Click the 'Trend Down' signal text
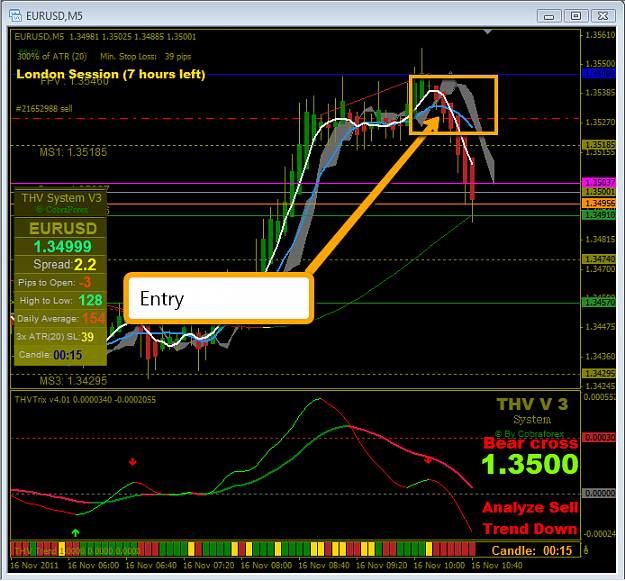The image size is (625, 581). click(530, 529)
